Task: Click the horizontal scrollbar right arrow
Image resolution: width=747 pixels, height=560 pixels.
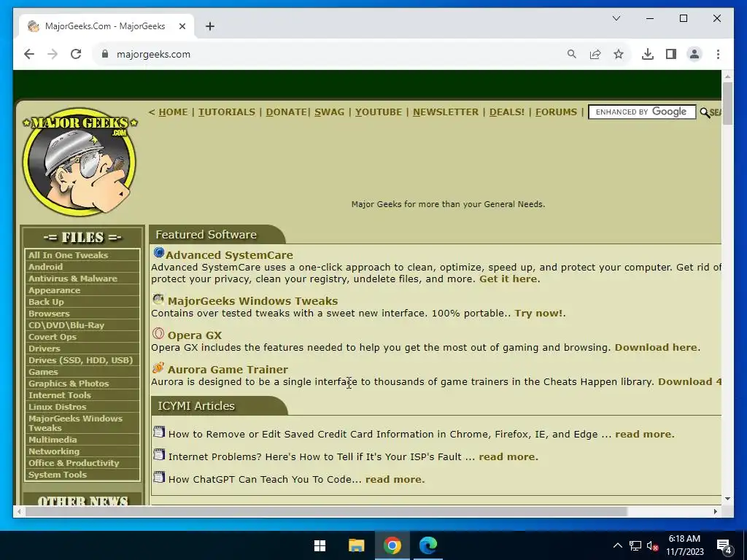Action: pyautogui.click(x=715, y=511)
